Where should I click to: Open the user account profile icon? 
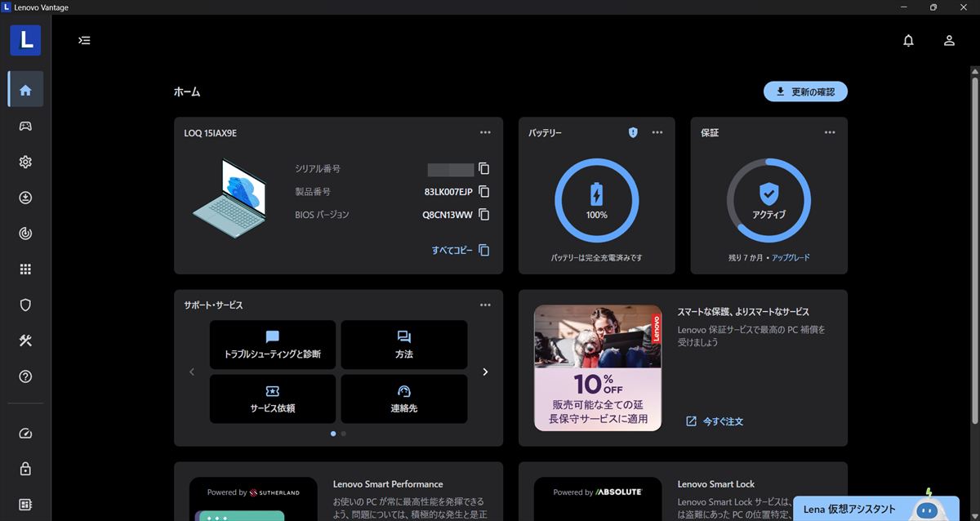[x=949, y=40]
